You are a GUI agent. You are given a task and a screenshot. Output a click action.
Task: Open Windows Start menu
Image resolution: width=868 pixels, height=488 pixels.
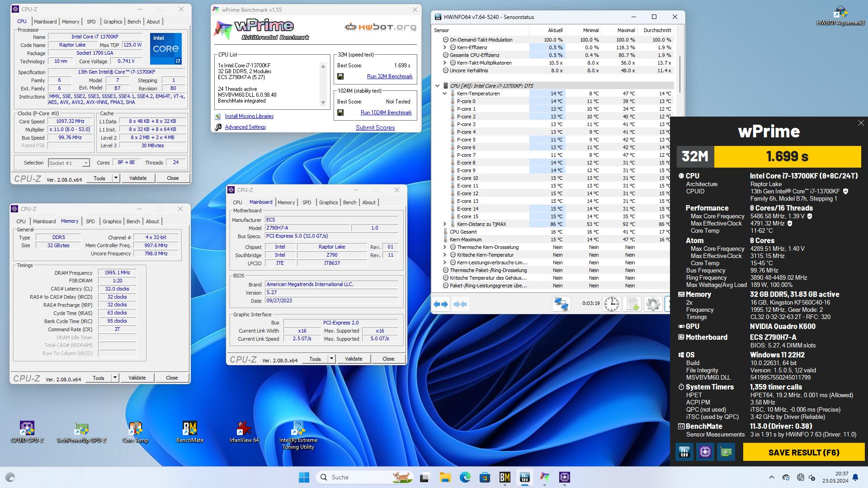pyautogui.click(x=304, y=477)
